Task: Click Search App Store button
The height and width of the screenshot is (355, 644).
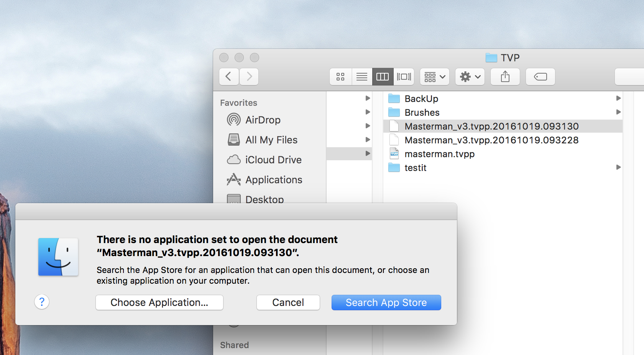Action: point(386,302)
